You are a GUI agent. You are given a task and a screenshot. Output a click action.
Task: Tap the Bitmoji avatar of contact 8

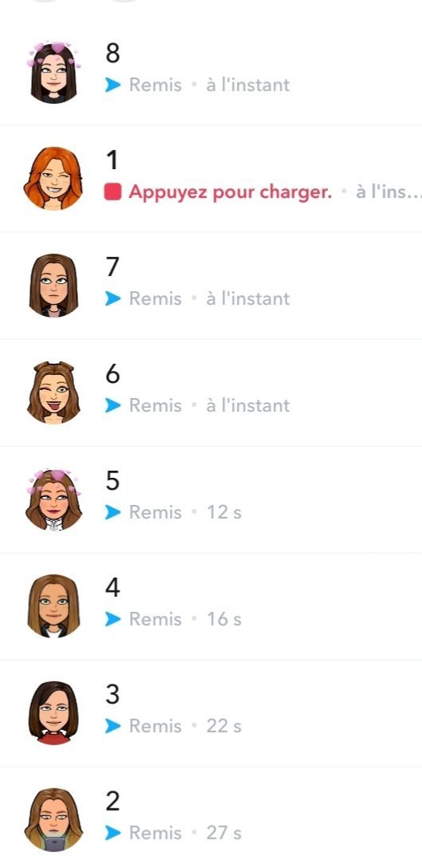coord(53,73)
